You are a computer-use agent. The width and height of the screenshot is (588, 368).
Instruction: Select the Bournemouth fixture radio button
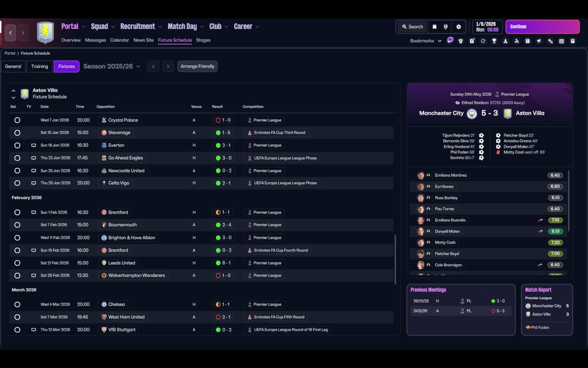[x=17, y=225]
